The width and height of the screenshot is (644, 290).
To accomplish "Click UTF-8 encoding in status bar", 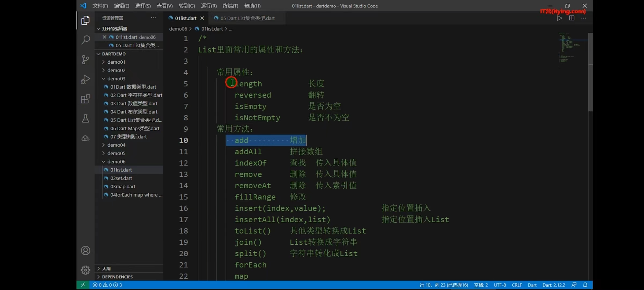I will 500,285.
